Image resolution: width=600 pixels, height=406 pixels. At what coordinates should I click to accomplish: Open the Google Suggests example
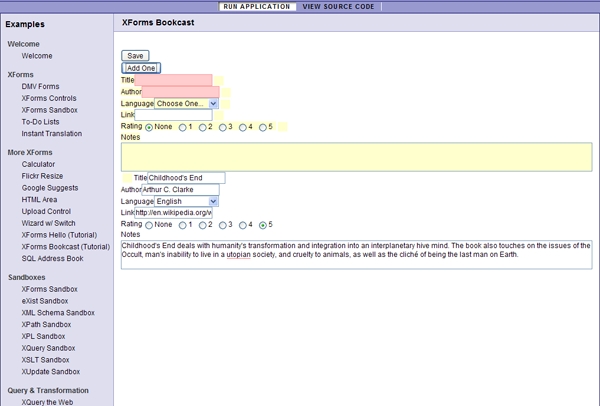coord(48,188)
